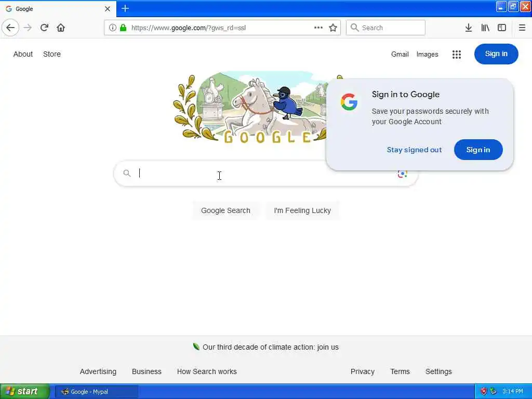Click the red shield icon in the system tray

tap(484, 392)
